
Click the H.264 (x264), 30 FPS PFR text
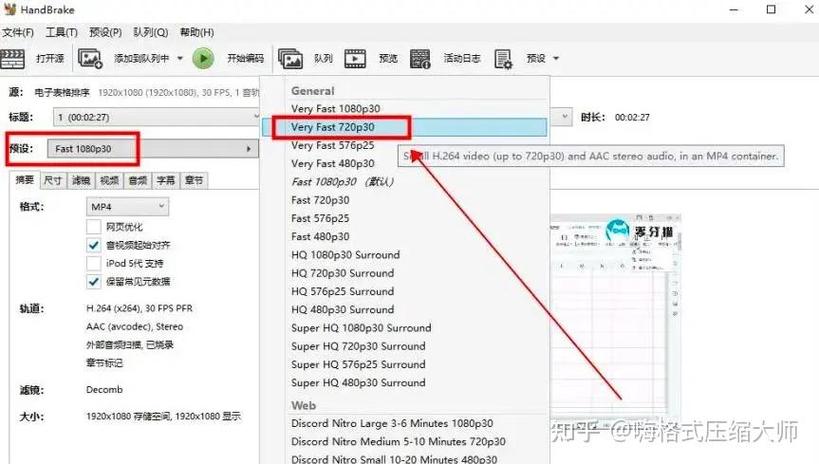pos(139,308)
